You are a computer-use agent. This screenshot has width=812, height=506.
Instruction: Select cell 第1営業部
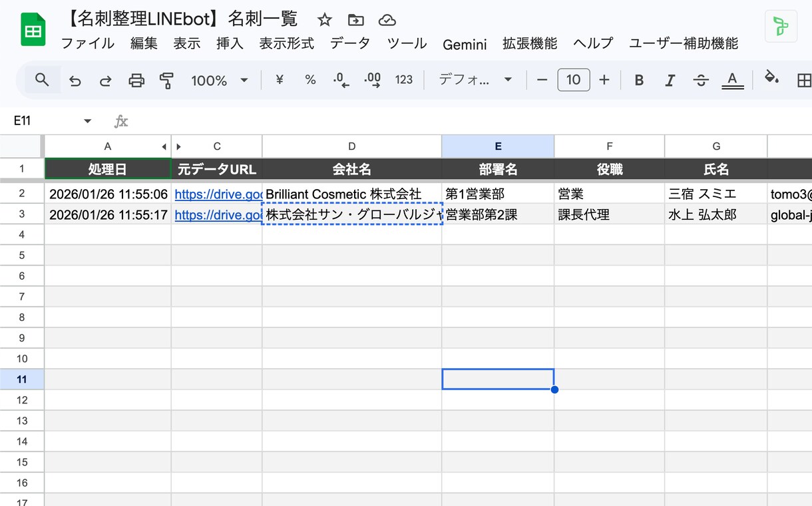pos(498,194)
